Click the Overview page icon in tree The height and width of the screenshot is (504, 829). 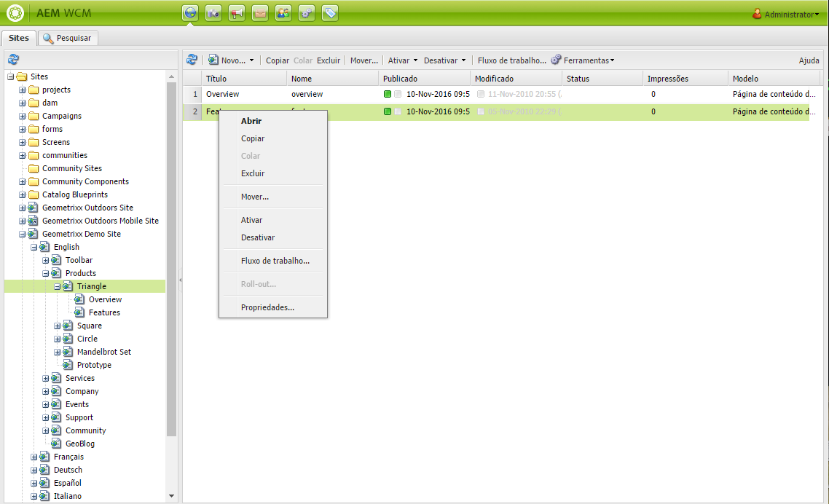(x=79, y=299)
